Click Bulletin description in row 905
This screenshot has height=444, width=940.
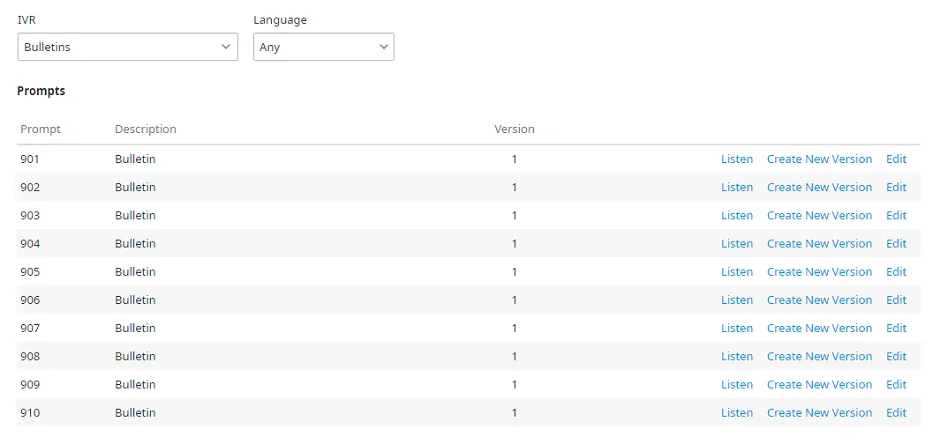(135, 271)
